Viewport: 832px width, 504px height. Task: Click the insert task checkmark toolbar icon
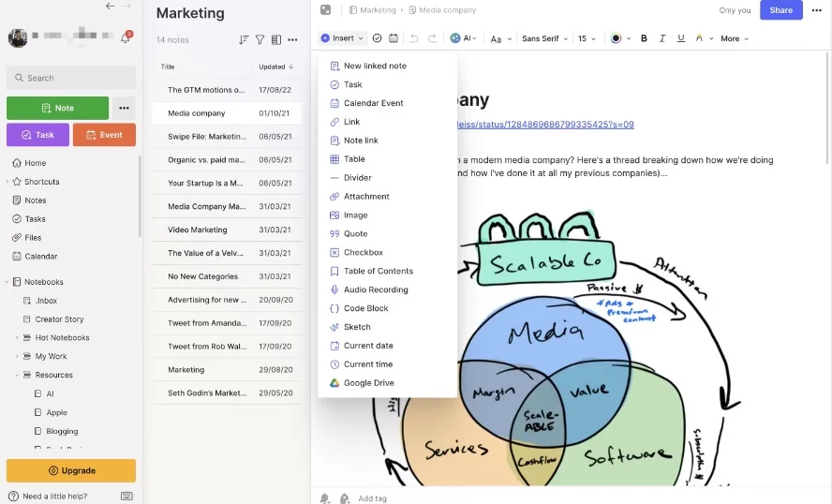coord(377,38)
